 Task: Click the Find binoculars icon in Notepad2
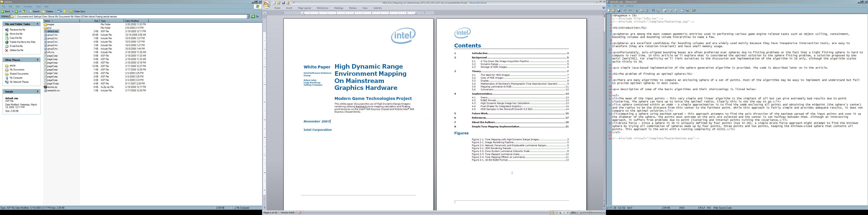[x=653, y=10]
